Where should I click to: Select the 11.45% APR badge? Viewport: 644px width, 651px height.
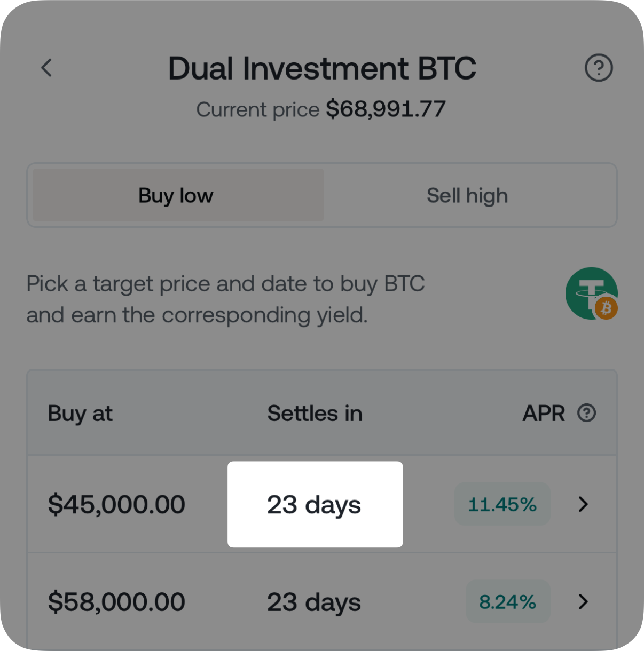(502, 504)
